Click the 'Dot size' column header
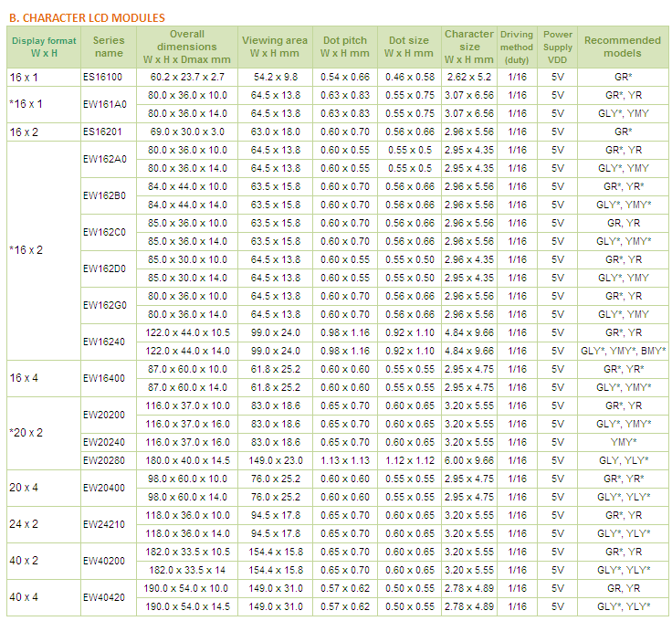672x621 pixels. (409, 47)
